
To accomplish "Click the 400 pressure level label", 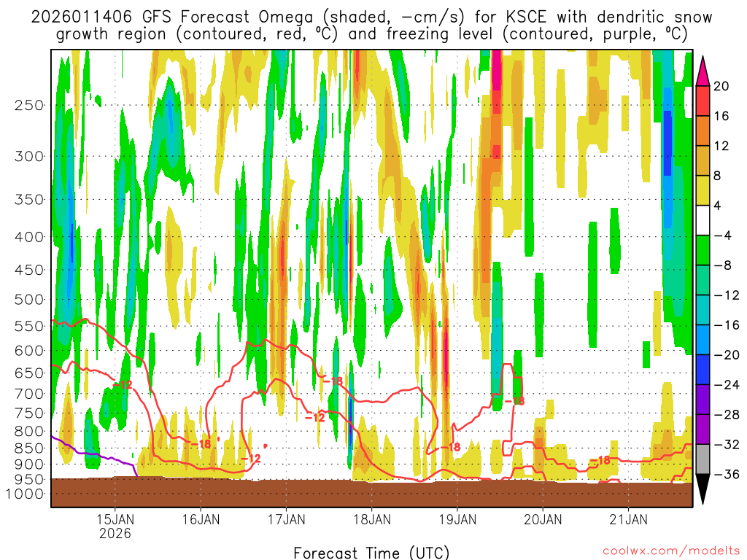I will (29, 237).
